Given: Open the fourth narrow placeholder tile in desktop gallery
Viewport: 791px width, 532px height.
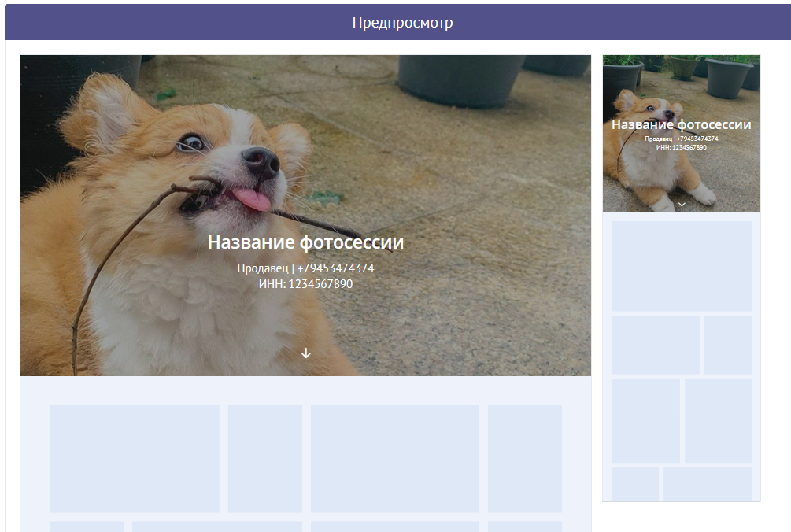Looking at the screenshot, I should coord(524,458).
